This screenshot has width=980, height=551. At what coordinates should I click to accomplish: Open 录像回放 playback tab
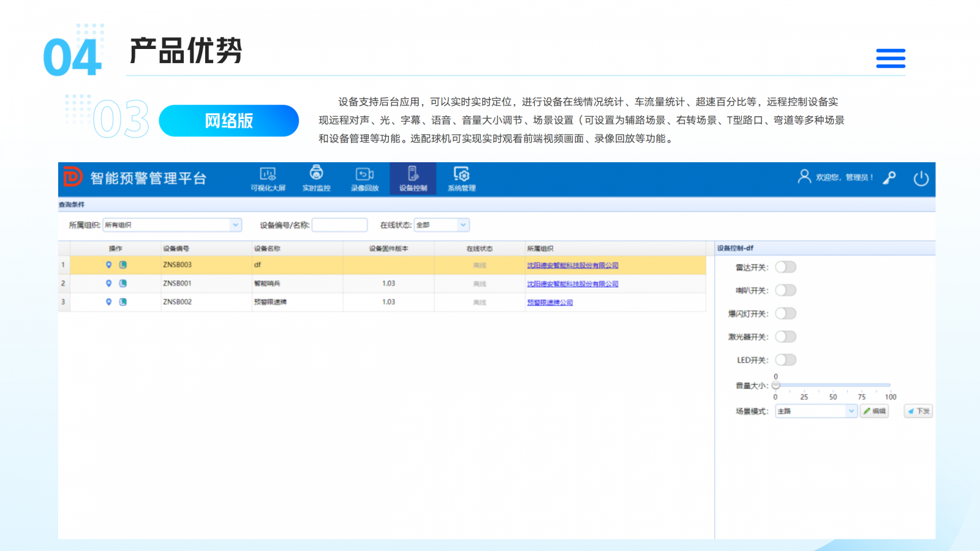tap(364, 179)
